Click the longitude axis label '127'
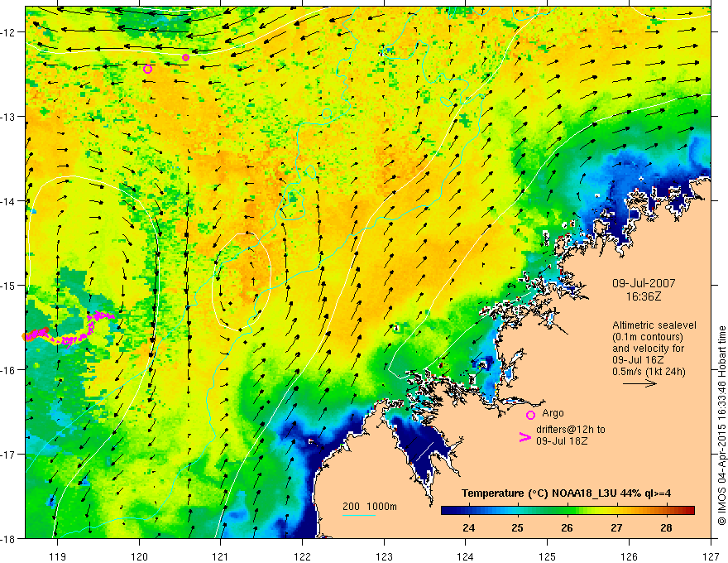This screenshot has height=563, width=728. click(711, 556)
